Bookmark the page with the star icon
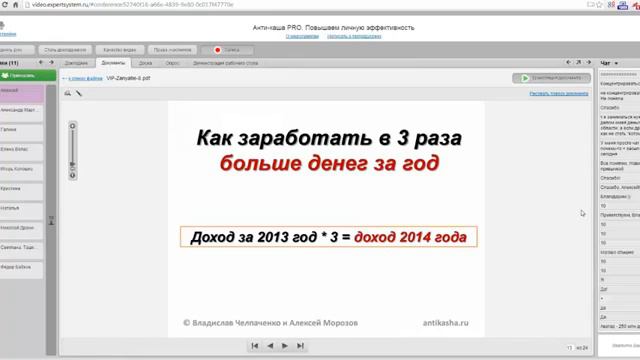This screenshot has width=640, height=360. click(x=599, y=5)
